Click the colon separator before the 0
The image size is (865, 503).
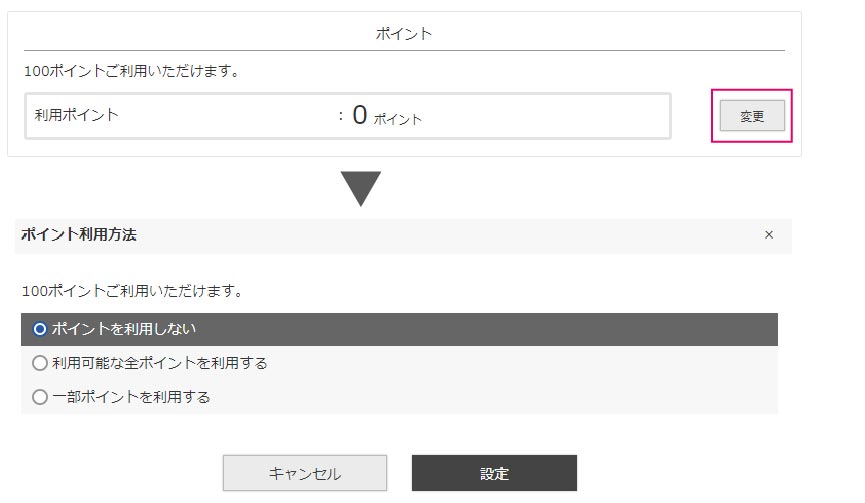[341, 116]
